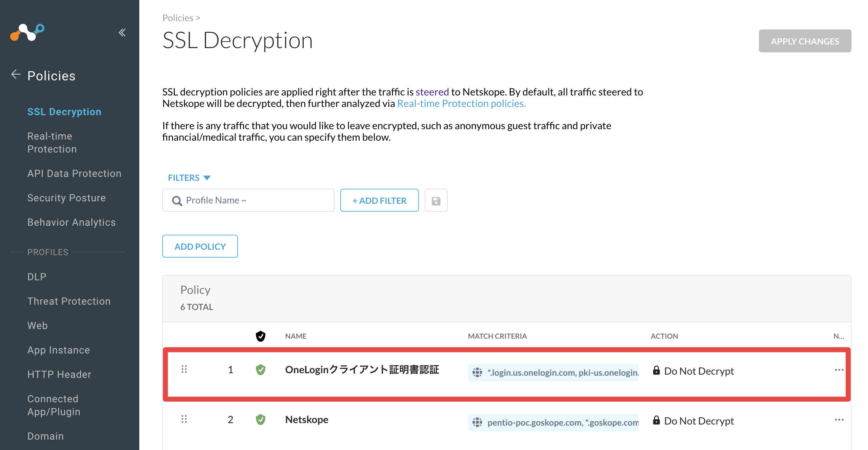This screenshot has width=868, height=450.
Task: Click Do Not Decrypt in OneLogin row
Action: pyautogui.click(x=699, y=371)
